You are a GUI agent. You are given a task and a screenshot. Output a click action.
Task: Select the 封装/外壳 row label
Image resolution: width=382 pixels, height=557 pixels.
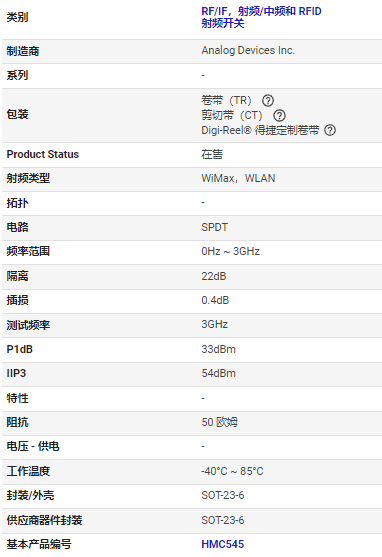30,496
